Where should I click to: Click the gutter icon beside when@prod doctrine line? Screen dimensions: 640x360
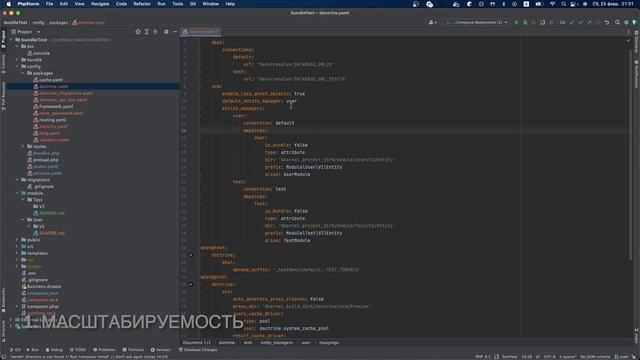191,284
